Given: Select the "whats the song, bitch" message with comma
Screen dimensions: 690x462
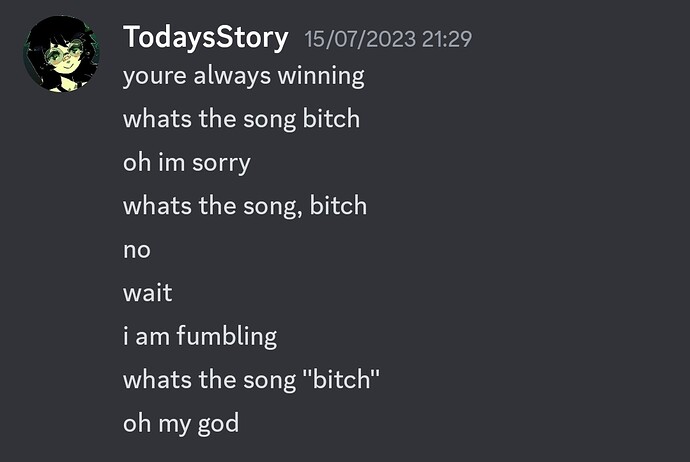Looking at the screenshot, I should pyautogui.click(x=245, y=206).
